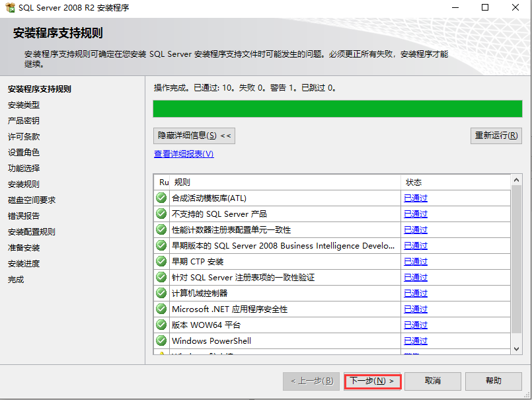Click green icon for 版本 WOW64 平台 rule
Screen dimensions: 532x400
tap(159, 325)
